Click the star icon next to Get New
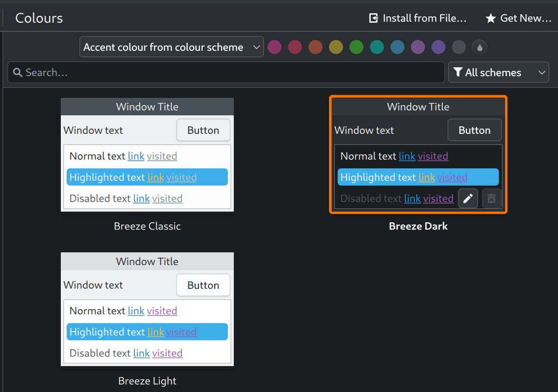Viewport: 558px width, 392px height. [x=491, y=18]
